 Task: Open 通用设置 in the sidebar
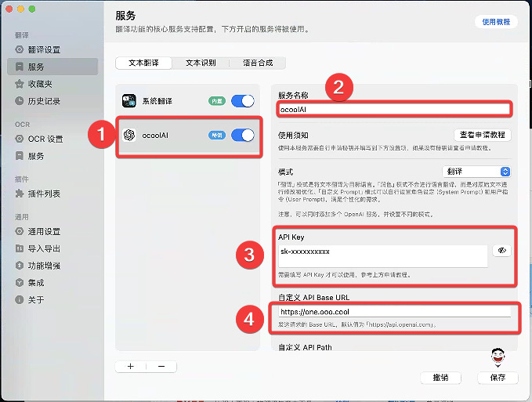[x=44, y=231]
